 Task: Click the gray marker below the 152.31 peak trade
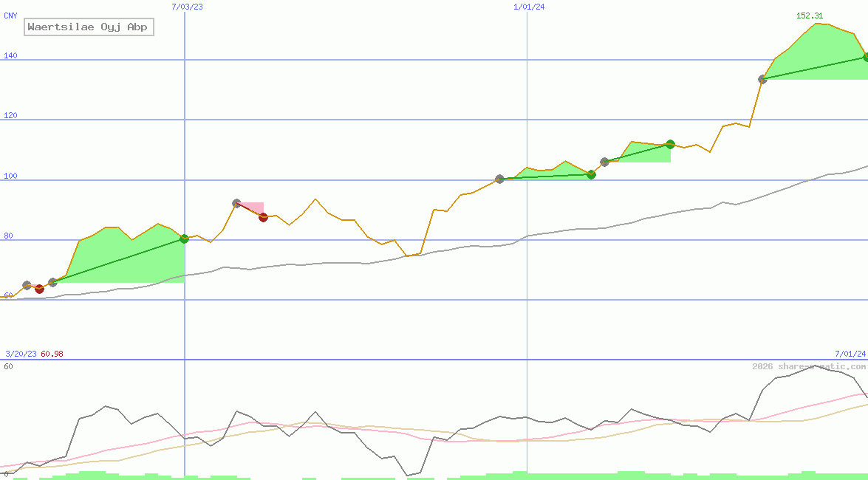(x=762, y=79)
